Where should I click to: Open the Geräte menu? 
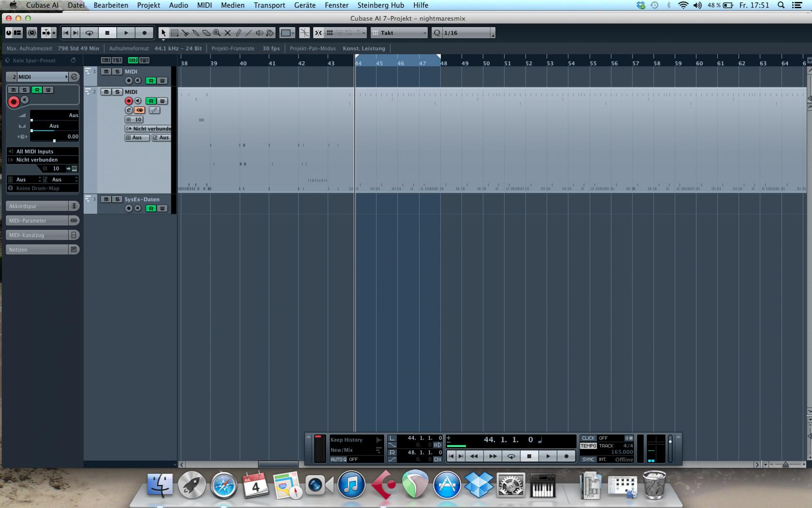(x=304, y=5)
